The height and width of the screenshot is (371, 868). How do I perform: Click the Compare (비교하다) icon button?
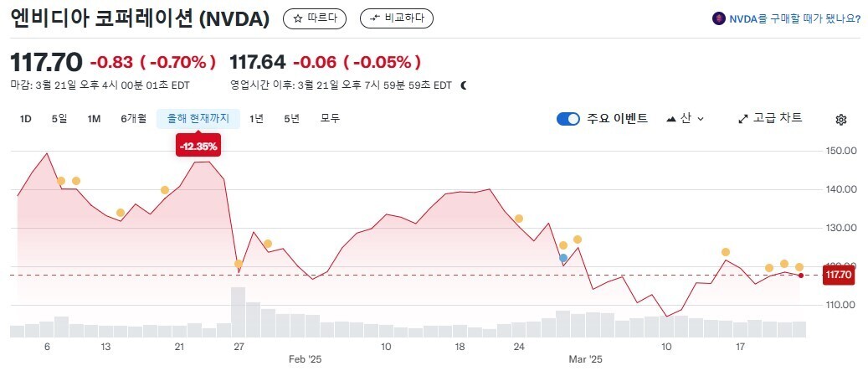pos(396,18)
